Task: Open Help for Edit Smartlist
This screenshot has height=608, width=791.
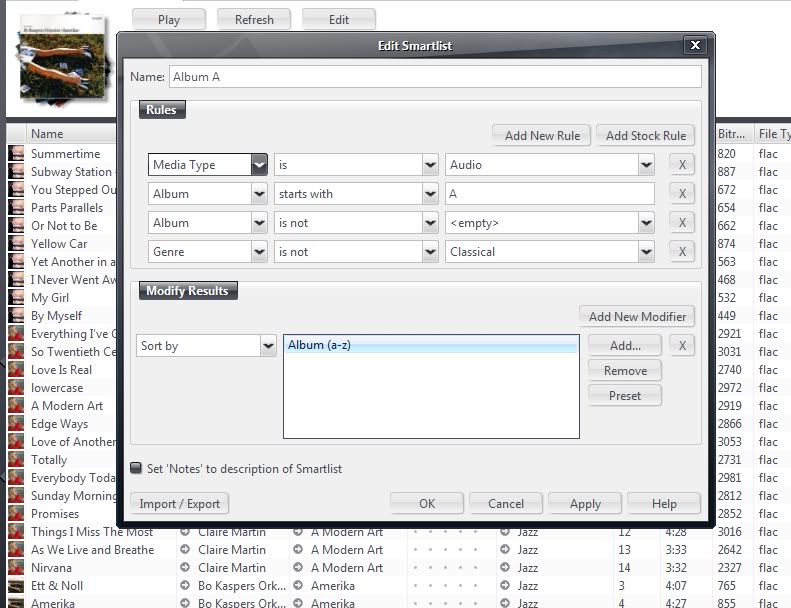Action: pyautogui.click(x=664, y=504)
